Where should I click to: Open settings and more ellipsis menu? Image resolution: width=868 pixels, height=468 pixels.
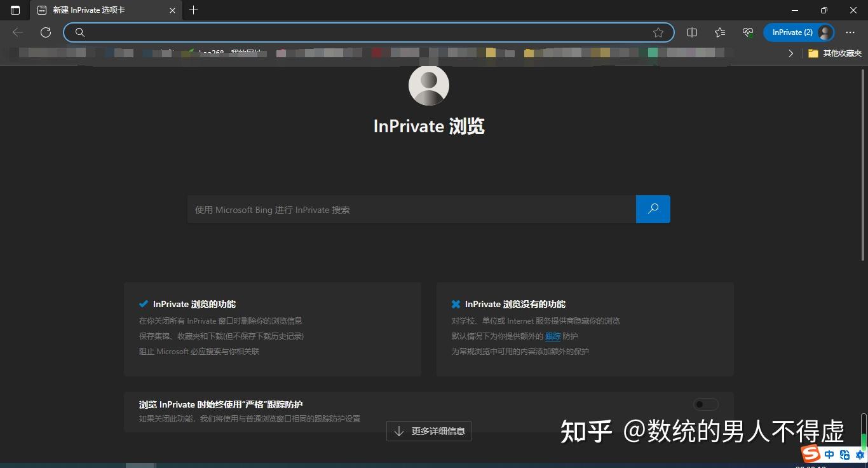click(850, 32)
